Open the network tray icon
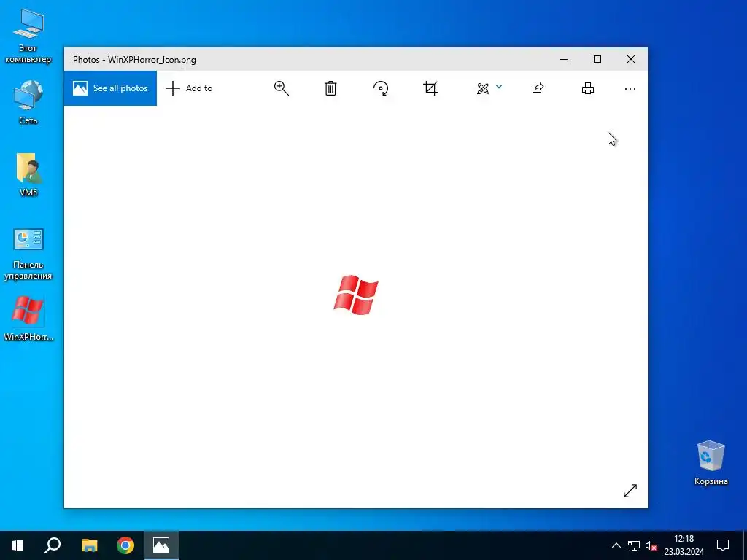The width and height of the screenshot is (747, 560). coord(634,545)
